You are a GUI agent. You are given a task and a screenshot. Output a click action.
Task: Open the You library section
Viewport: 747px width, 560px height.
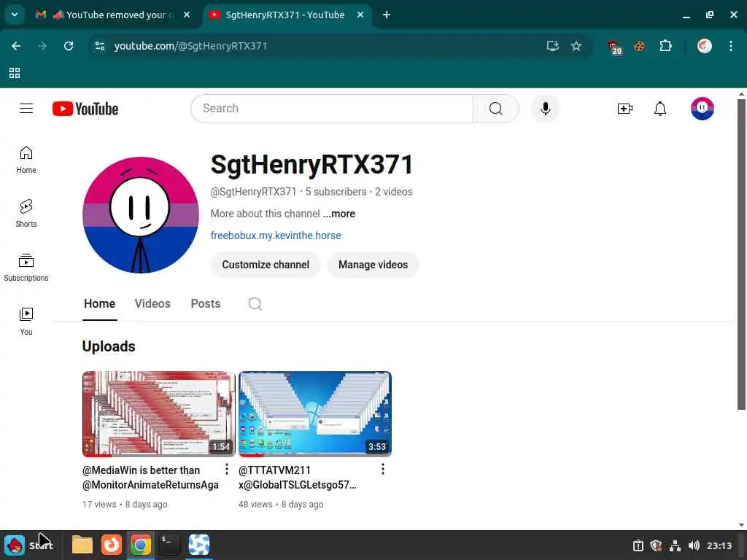pyautogui.click(x=26, y=322)
